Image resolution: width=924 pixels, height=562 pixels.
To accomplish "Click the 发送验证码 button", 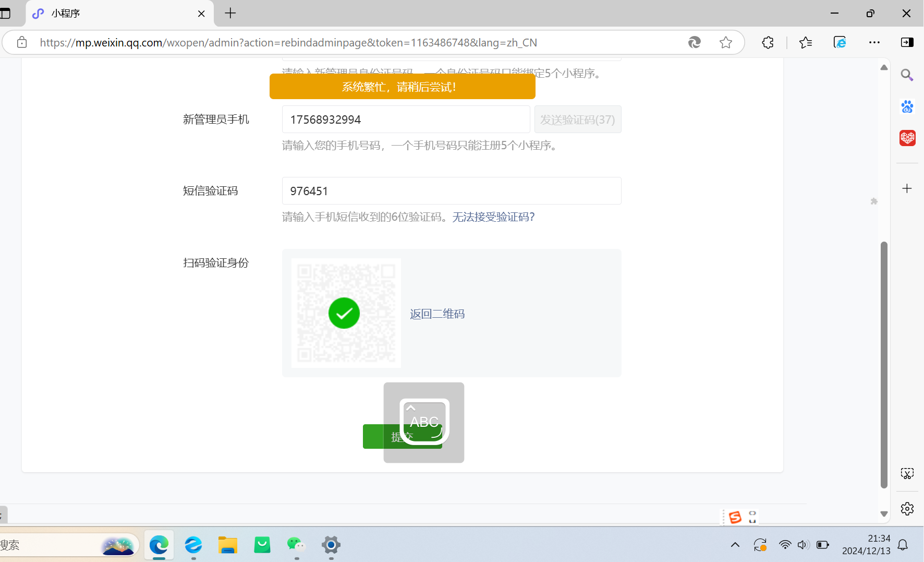I will (578, 119).
